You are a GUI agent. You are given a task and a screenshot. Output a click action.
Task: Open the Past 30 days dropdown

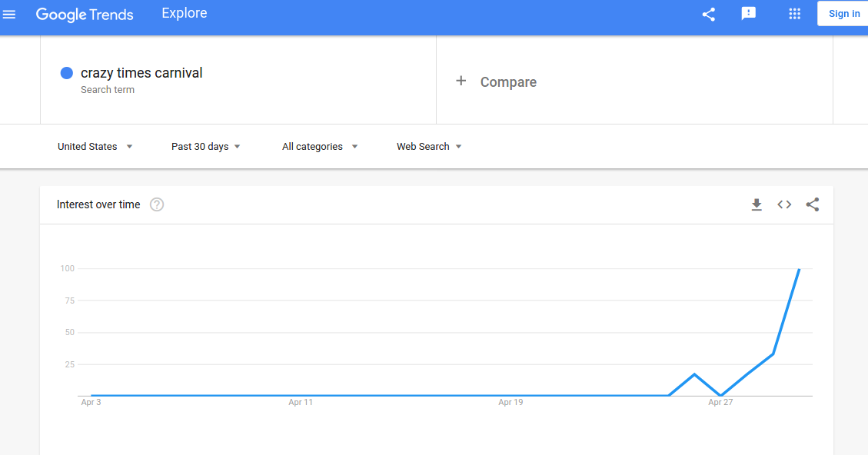206,147
